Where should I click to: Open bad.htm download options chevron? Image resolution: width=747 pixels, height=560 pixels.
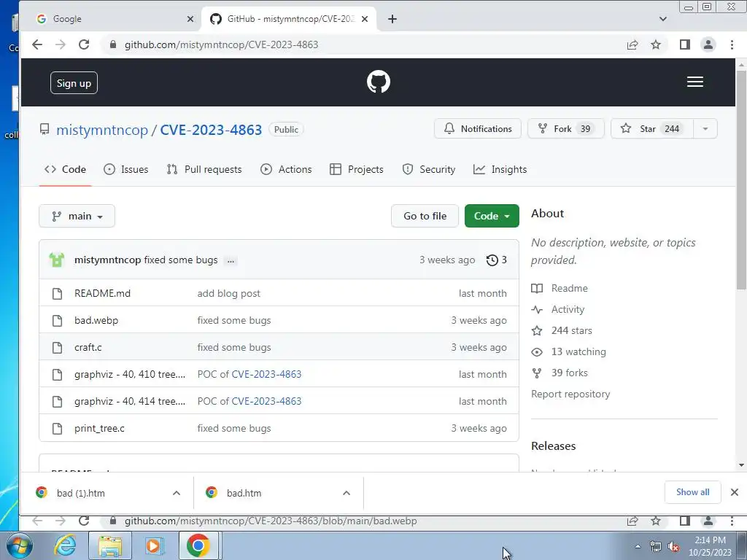347,494
